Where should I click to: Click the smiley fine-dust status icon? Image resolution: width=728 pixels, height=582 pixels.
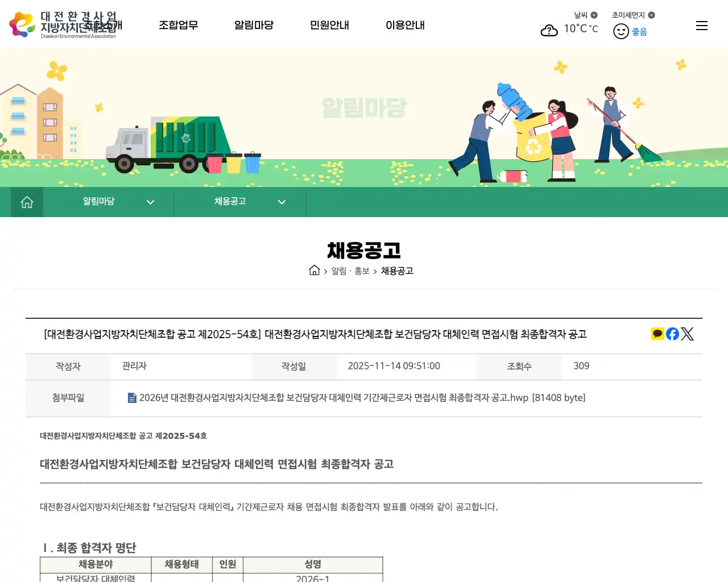pos(621,30)
